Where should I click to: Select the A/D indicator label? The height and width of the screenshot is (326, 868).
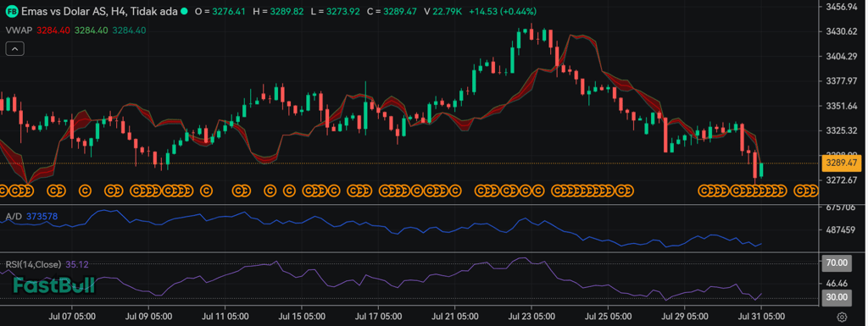pos(14,217)
